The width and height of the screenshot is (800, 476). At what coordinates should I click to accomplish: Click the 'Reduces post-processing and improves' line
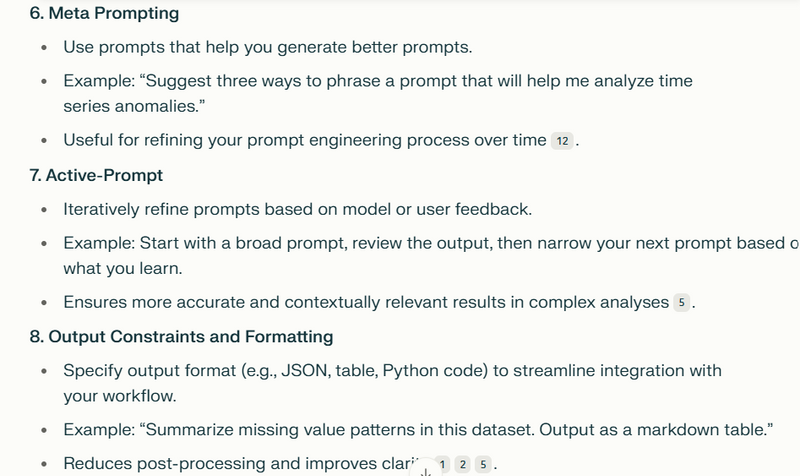point(242,464)
